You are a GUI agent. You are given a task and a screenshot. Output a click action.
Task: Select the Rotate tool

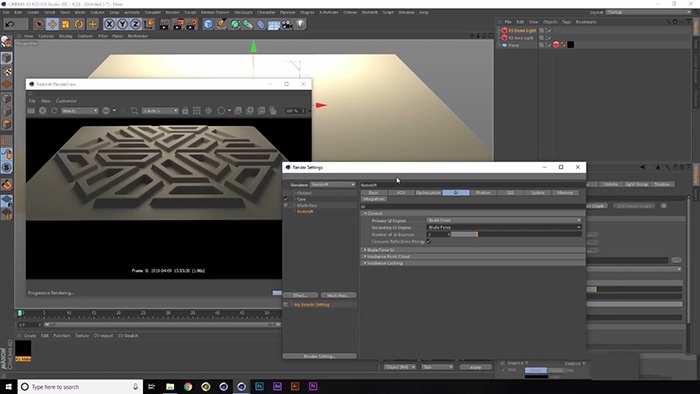(x=79, y=24)
